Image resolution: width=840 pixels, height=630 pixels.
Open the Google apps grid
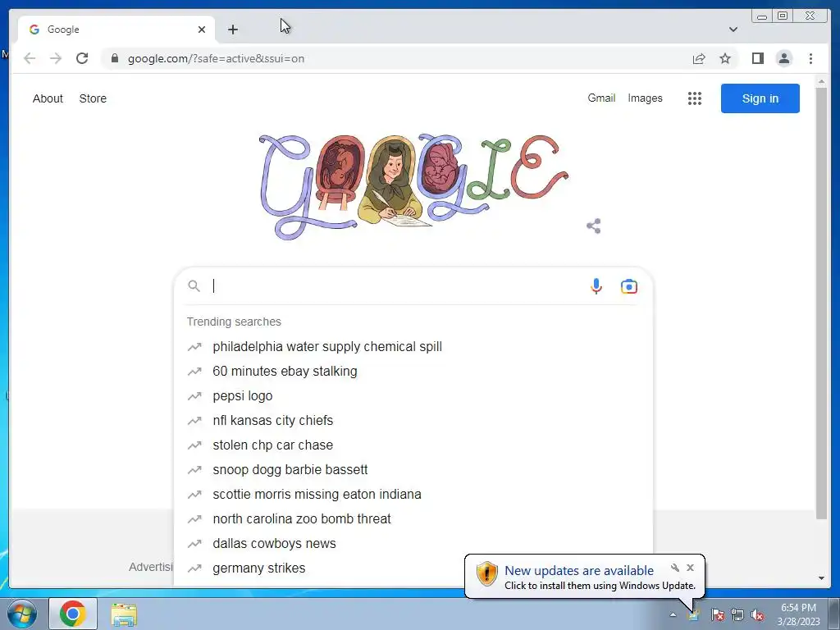694,98
